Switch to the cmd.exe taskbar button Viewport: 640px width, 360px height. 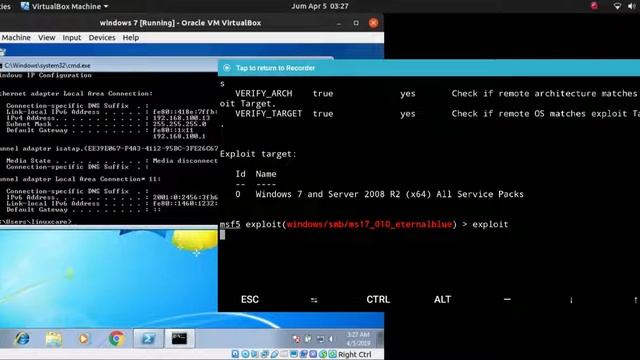tap(179, 338)
